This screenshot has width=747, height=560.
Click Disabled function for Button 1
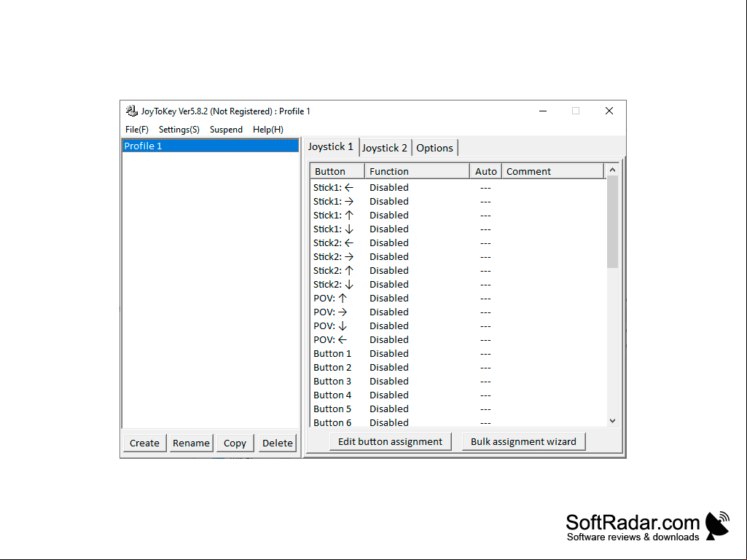[x=388, y=353]
